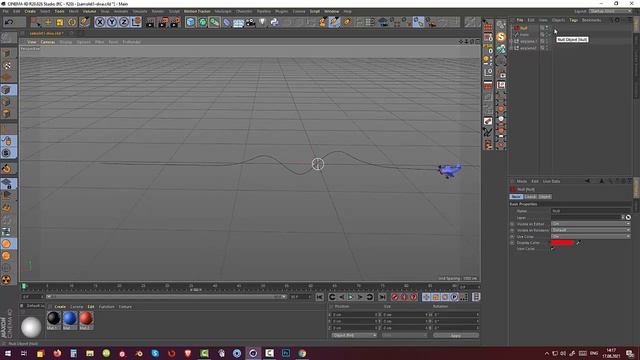640x360 pixels.
Task: Select the red material swatch
Action: click(86, 319)
